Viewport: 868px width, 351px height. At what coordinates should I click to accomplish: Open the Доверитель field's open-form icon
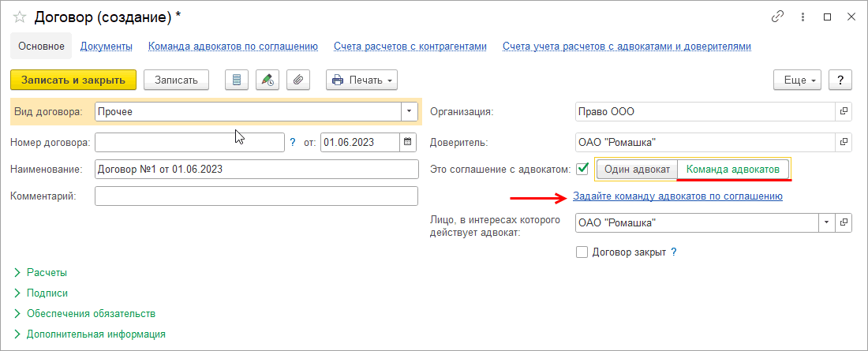[844, 143]
